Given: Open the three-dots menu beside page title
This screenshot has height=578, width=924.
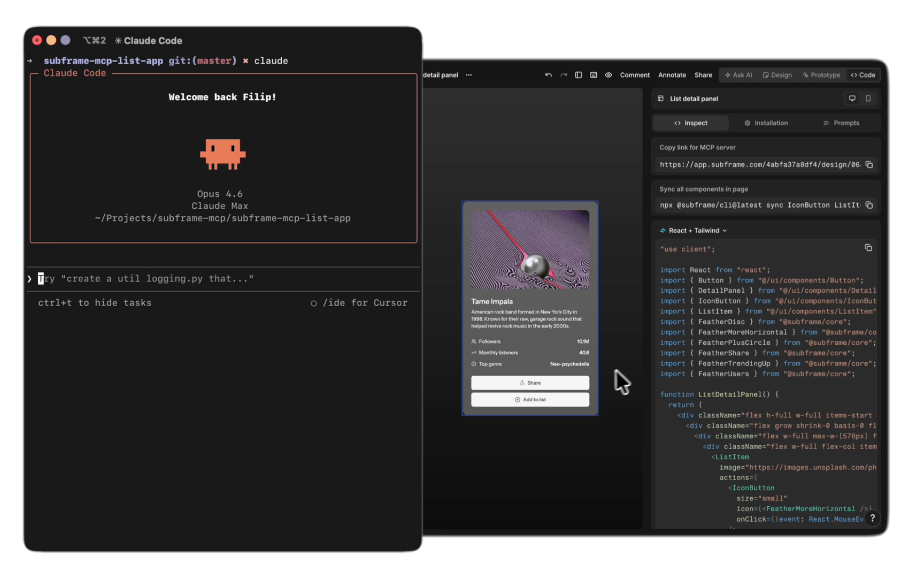Looking at the screenshot, I should tap(468, 75).
